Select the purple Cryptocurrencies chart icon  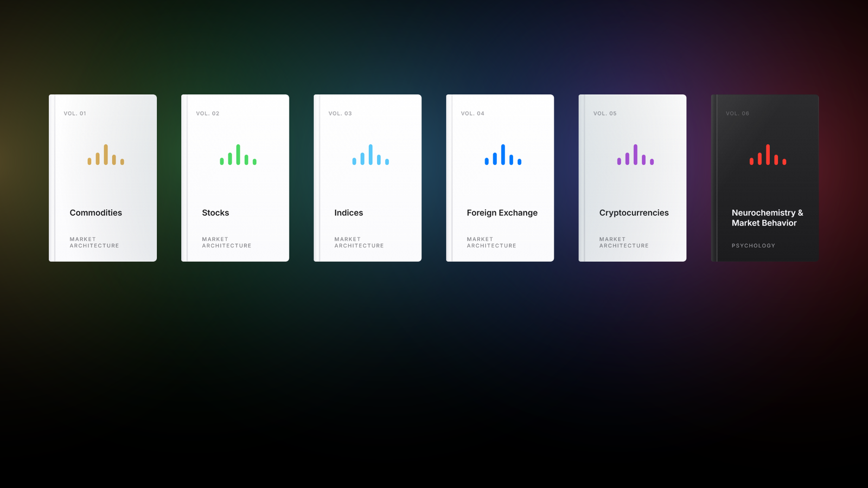pos(635,155)
